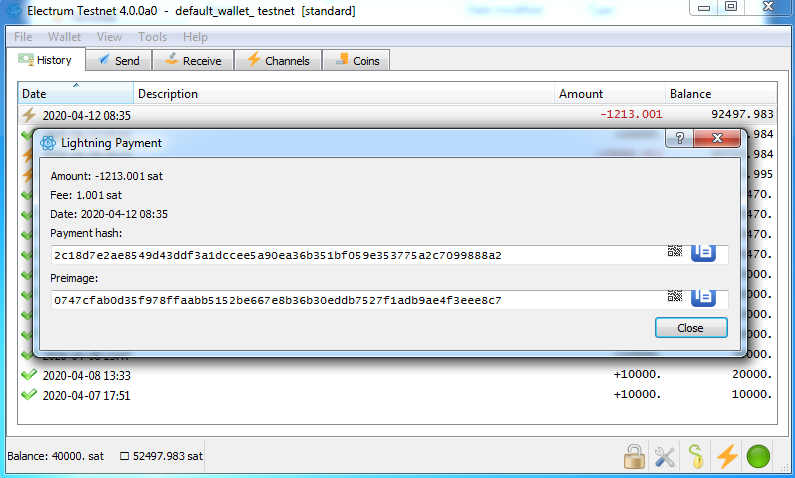Viewport: 795px width, 478px height.
Task: Copy the preimage to clipboard
Action: coord(703,298)
